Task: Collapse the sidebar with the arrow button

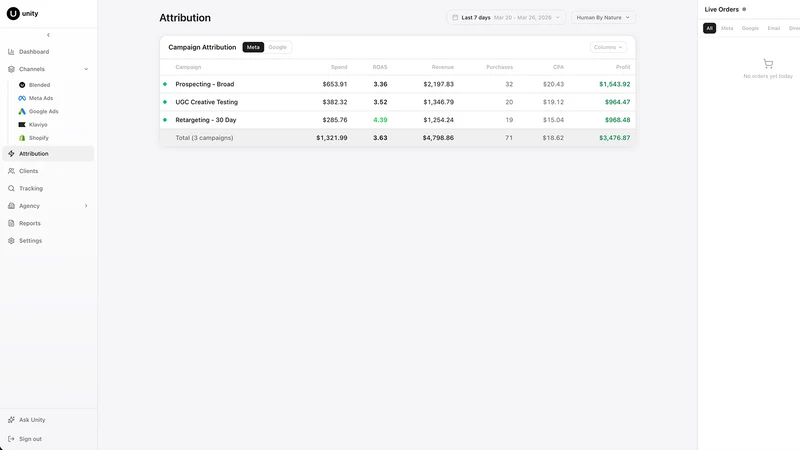Action: 48,35
